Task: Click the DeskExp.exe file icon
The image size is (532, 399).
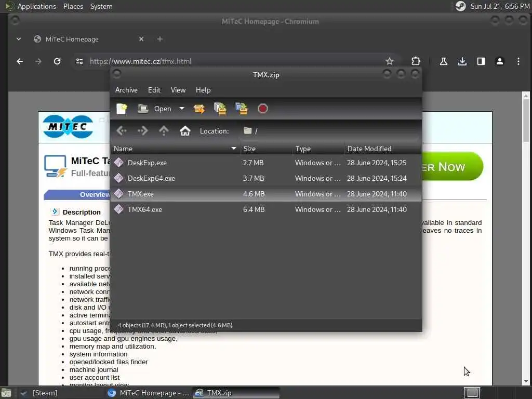Action: [119, 163]
